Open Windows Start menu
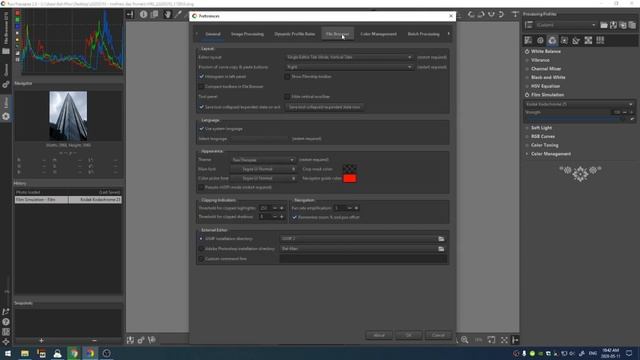The width and height of the screenshot is (640, 360). (x=8, y=353)
